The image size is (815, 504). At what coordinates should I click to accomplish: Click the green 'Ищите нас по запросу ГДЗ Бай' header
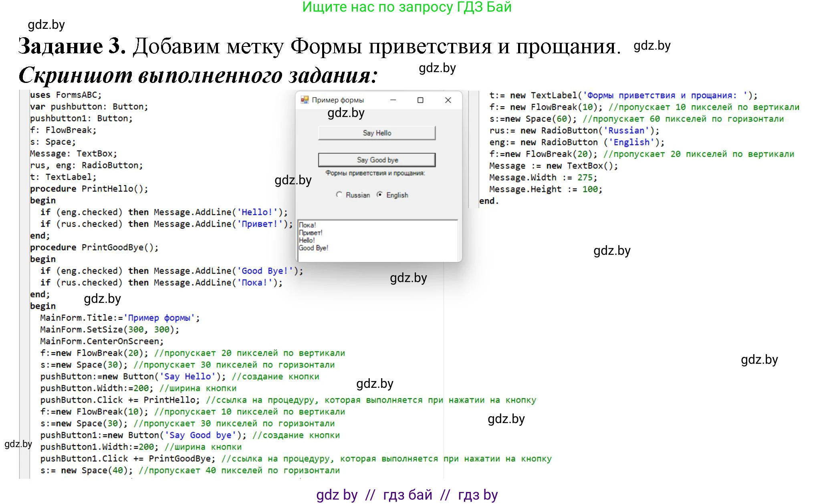tap(407, 7)
